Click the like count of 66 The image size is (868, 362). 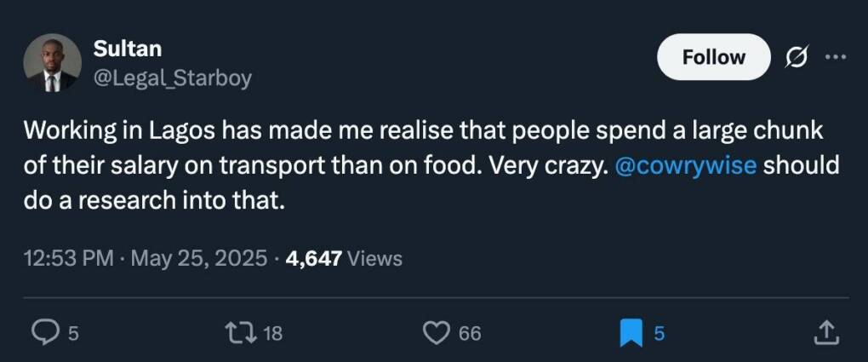tap(470, 335)
